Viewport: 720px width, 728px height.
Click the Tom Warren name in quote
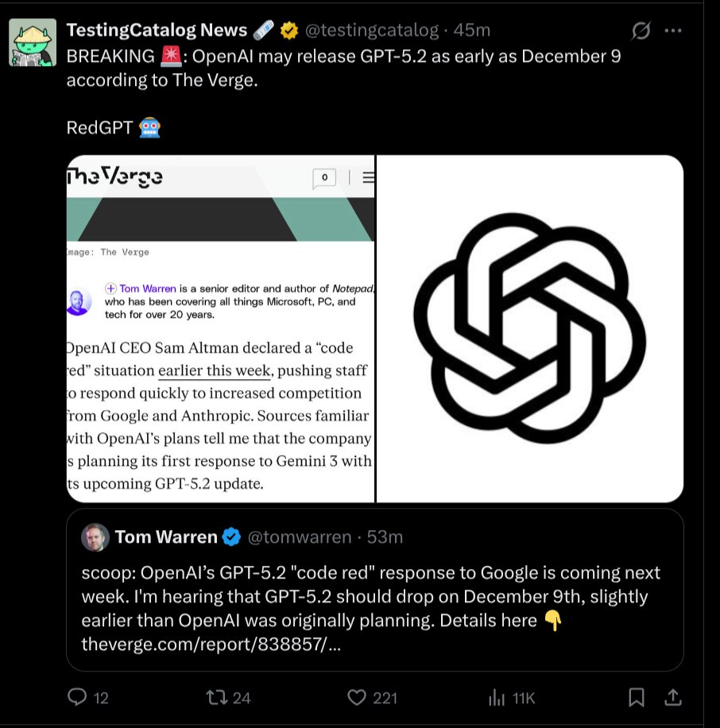point(166,537)
